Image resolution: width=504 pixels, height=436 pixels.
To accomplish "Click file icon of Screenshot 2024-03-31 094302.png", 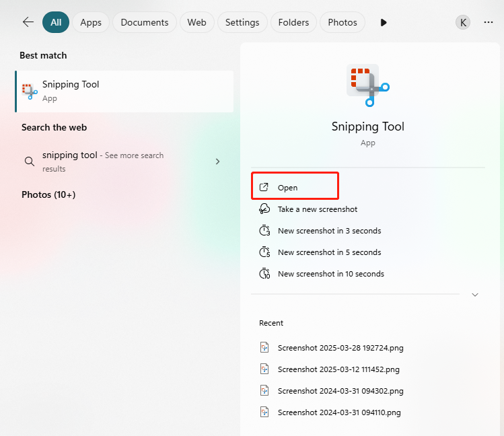I will 264,390.
